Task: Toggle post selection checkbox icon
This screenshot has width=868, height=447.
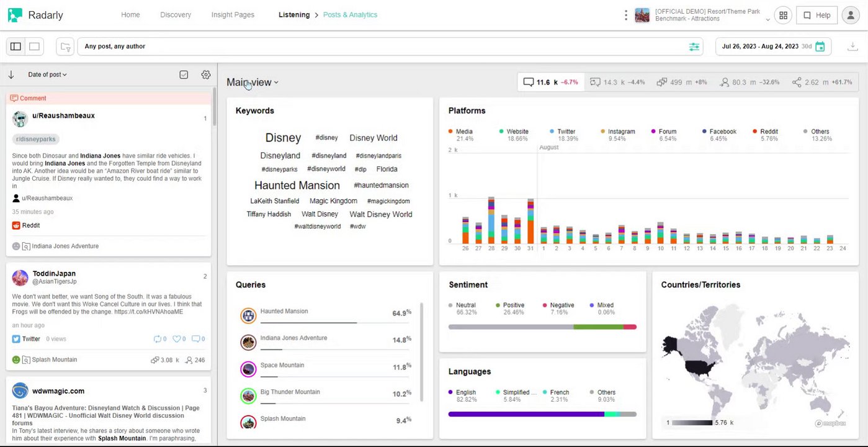Action: pos(184,74)
